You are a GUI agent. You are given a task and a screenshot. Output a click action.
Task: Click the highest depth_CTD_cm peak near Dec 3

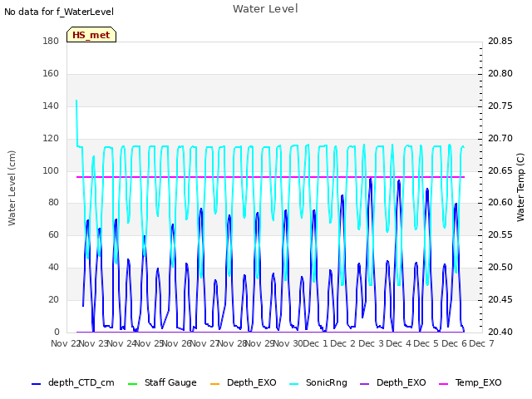point(371,179)
